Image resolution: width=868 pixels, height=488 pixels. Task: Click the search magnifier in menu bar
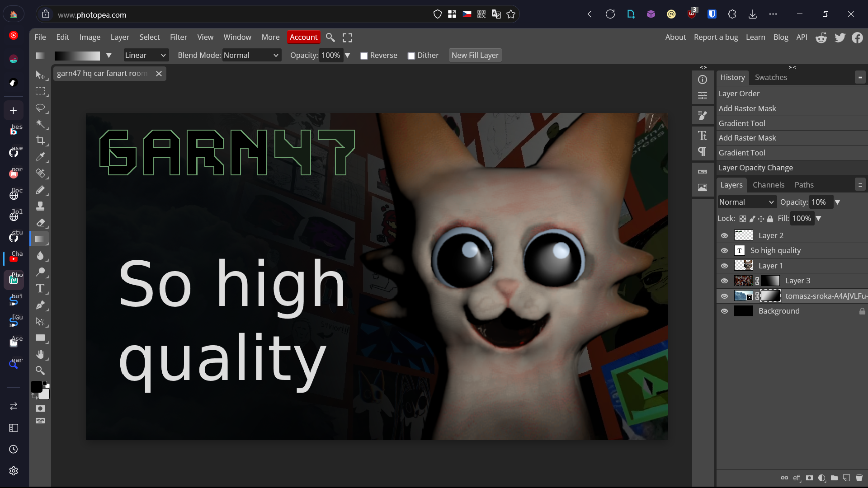pos(330,38)
